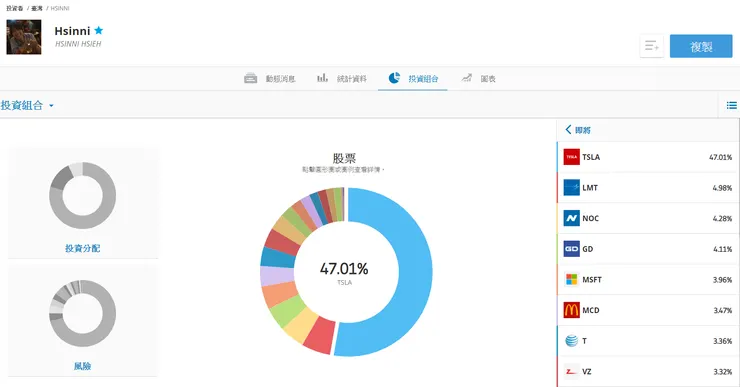Image resolution: width=740 pixels, height=387 pixels.
Task: Open the 統計資料 tab
Action: (x=342, y=78)
